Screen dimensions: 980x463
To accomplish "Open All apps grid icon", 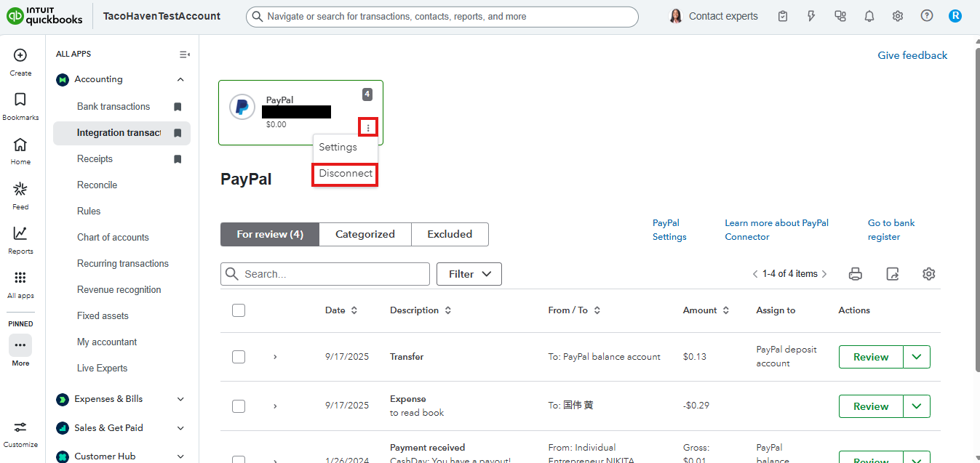I will [x=20, y=278].
